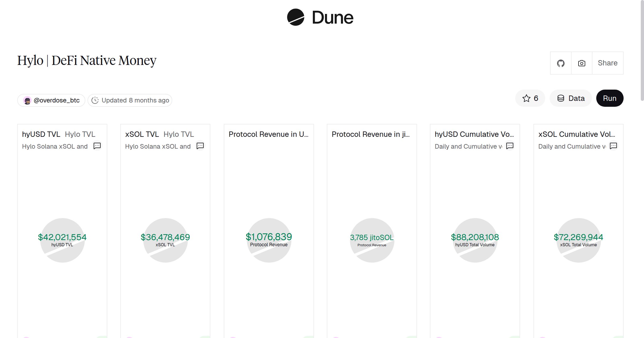Open comments on the xSOL TVL widget
Image resolution: width=644 pixels, height=338 pixels.
200,146
